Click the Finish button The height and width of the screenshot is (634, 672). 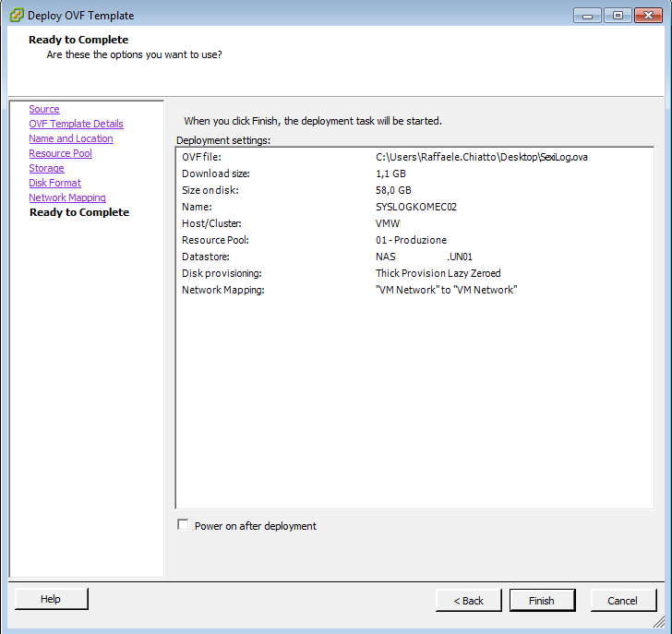click(542, 600)
